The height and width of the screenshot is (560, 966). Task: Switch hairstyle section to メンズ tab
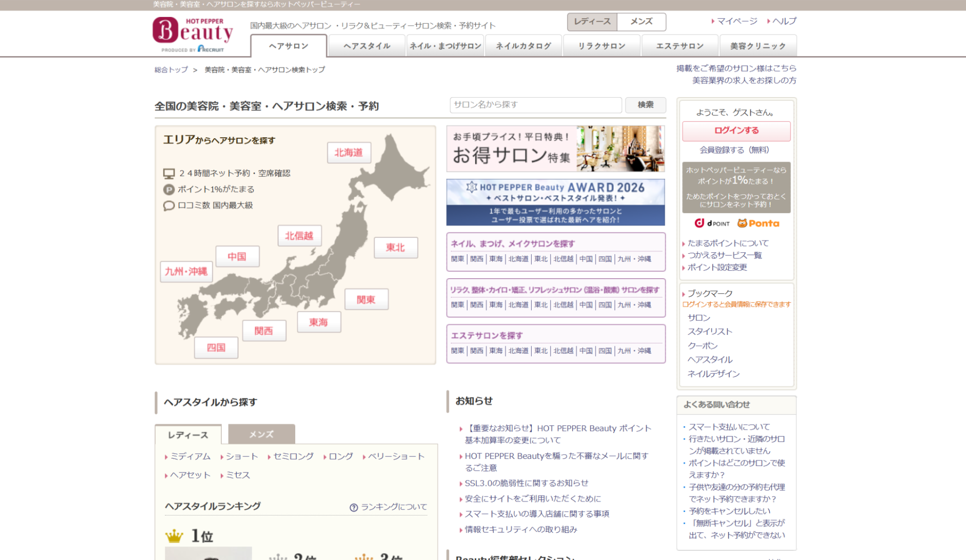pyautogui.click(x=261, y=434)
